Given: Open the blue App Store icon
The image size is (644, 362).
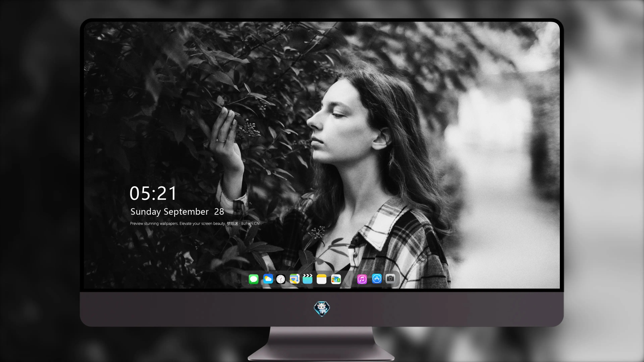Looking at the screenshot, I should (377, 279).
